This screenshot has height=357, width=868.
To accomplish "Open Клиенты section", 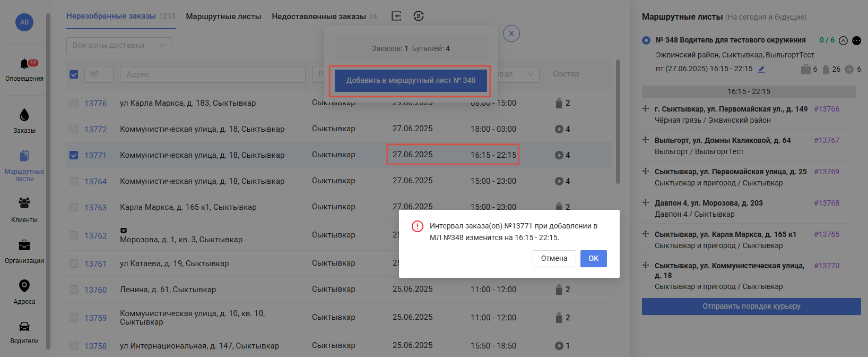I will pyautogui.click(x=24, y=209).
